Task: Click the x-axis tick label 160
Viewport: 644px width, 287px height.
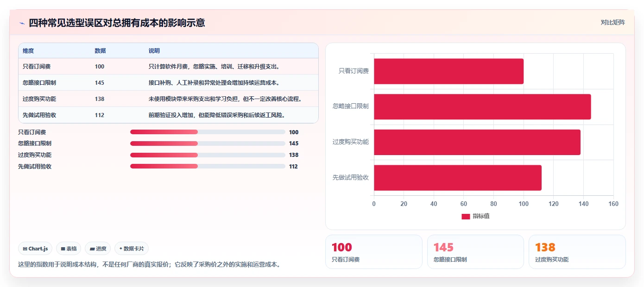Action: [x=613, y=204]
